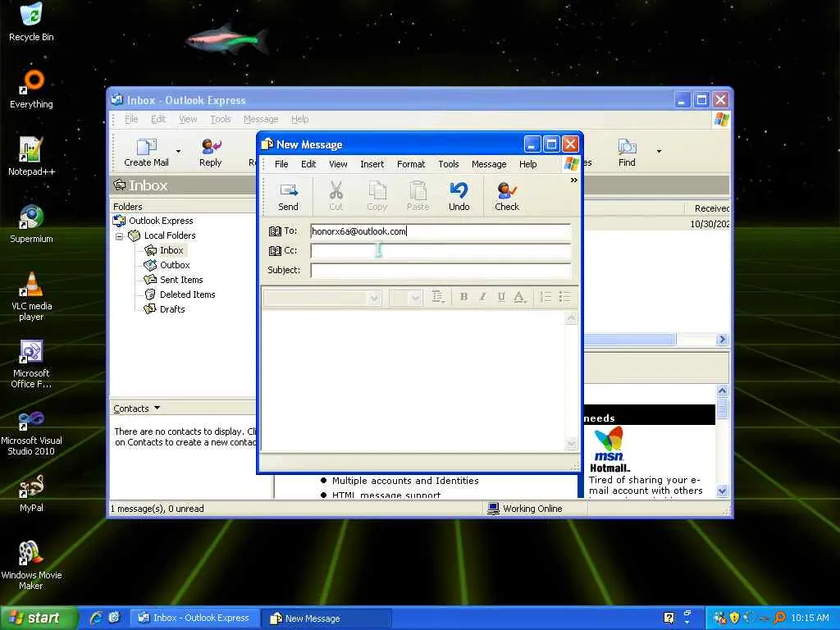The height and width of the screenshot is (630, 840).
Task: Select the Deleted Items folder
Action: [187, 294]
